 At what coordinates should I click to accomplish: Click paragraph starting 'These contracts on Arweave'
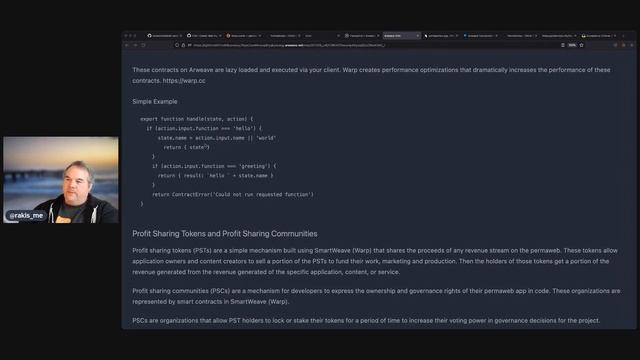click(371, 76)
